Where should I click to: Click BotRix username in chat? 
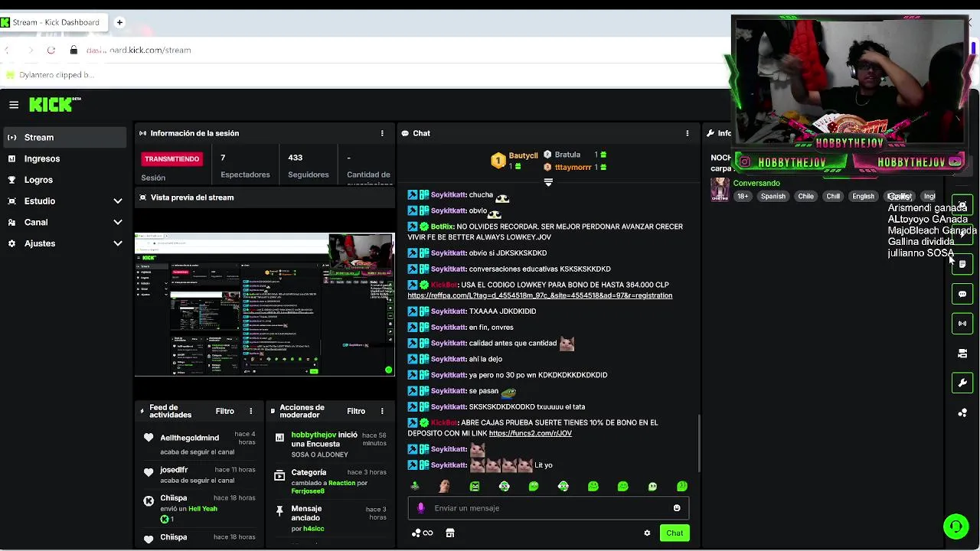(442, 227)
